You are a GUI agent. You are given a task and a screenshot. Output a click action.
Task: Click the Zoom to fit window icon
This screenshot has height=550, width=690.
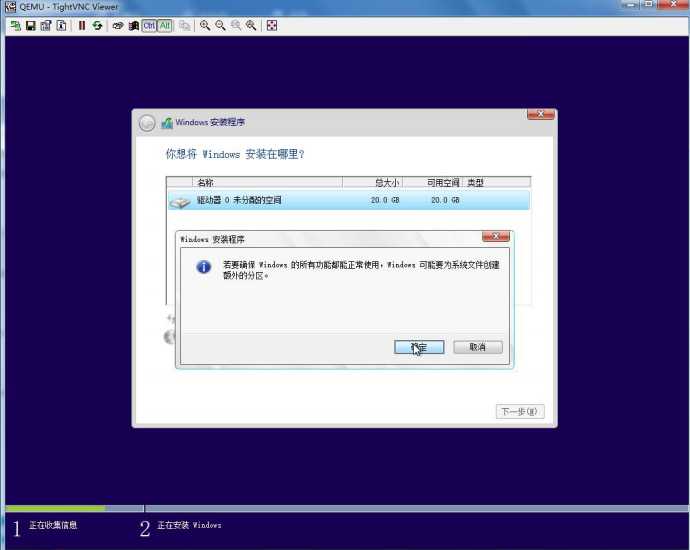[251, 26]
